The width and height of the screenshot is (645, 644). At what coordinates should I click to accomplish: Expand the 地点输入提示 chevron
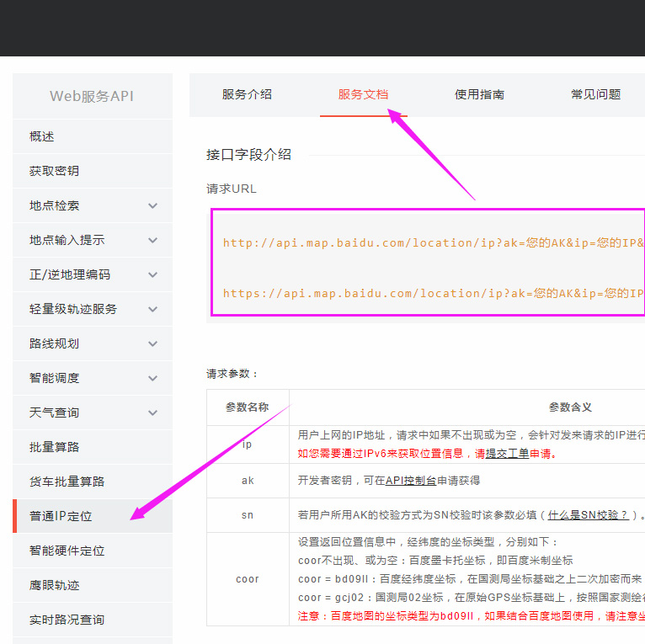[x=152, y=240]
